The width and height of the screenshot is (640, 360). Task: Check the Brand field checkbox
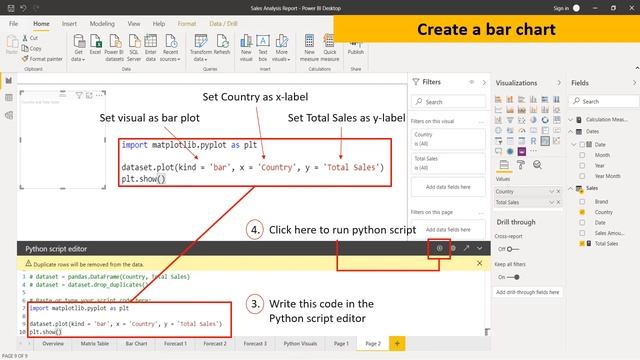coord(582,202)
